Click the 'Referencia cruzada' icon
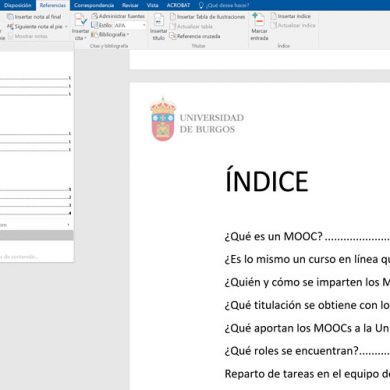This screenshot has width=390, height=390. pos(173,36)
